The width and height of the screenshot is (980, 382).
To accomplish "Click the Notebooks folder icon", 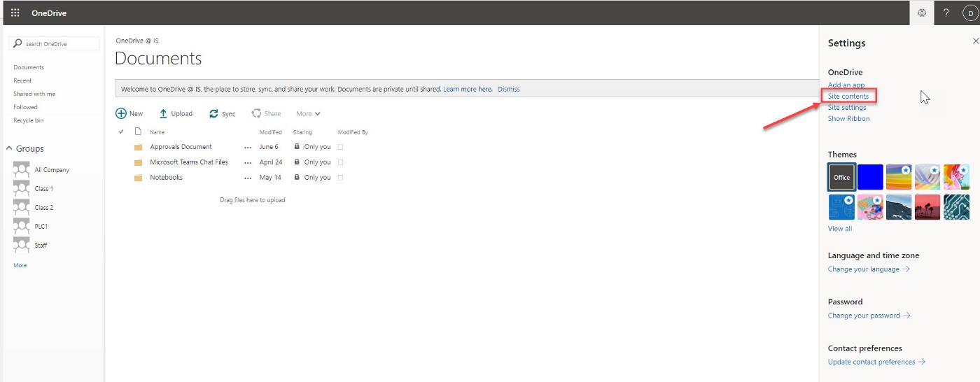I will 138,178.
